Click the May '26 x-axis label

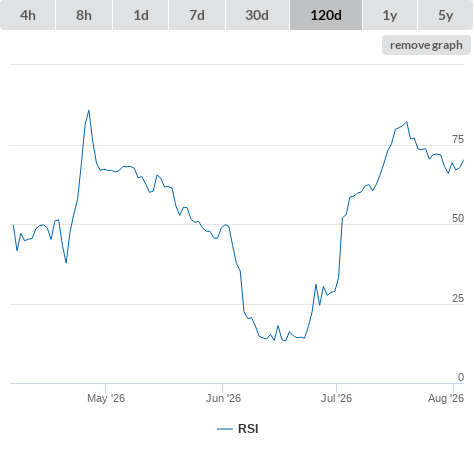[106, 398]
